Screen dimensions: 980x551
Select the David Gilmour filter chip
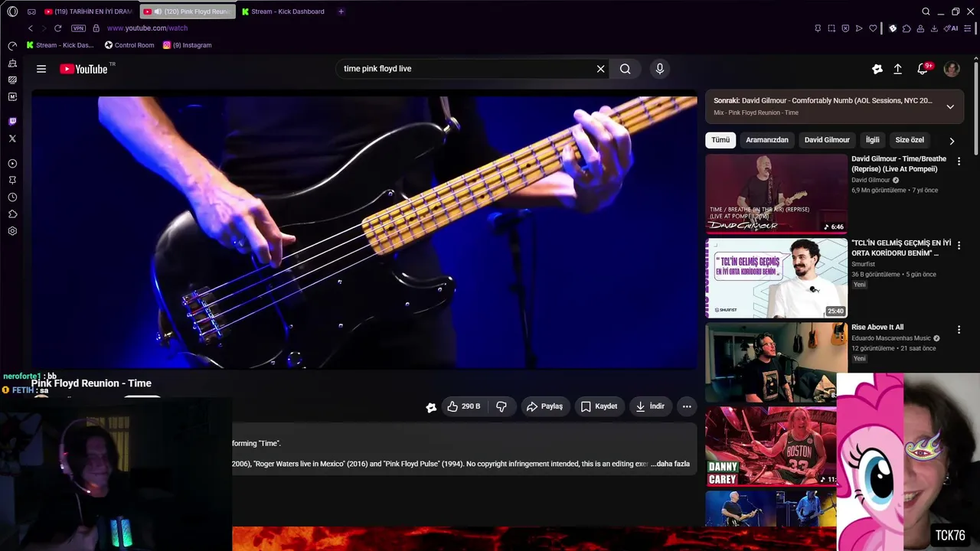[x=827, y=140]
